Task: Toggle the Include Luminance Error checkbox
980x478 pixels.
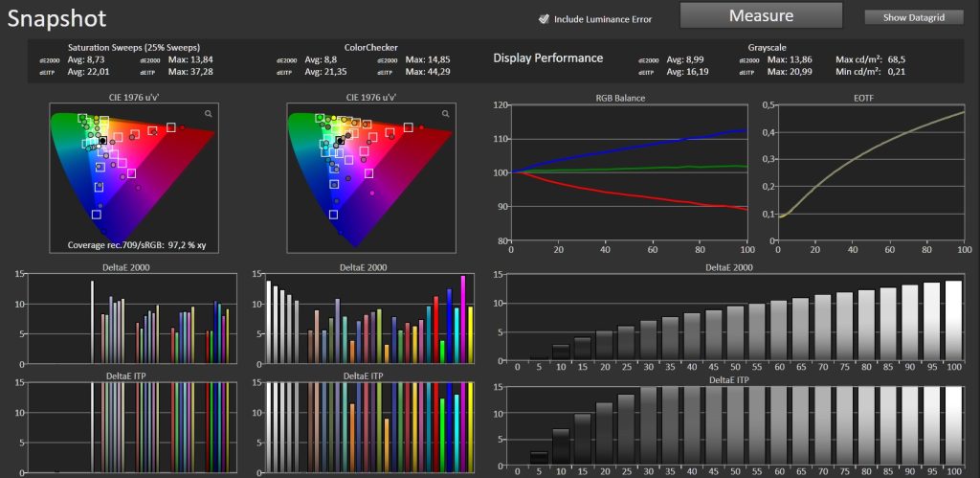Action: point(544,18)
